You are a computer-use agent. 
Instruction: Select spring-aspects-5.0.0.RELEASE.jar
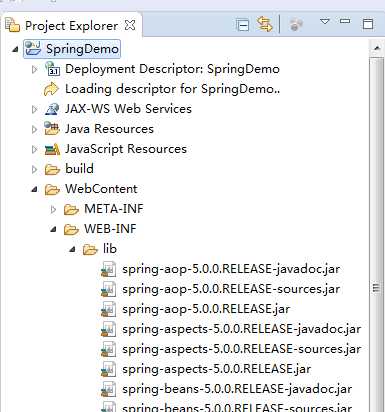pos(217,369)
